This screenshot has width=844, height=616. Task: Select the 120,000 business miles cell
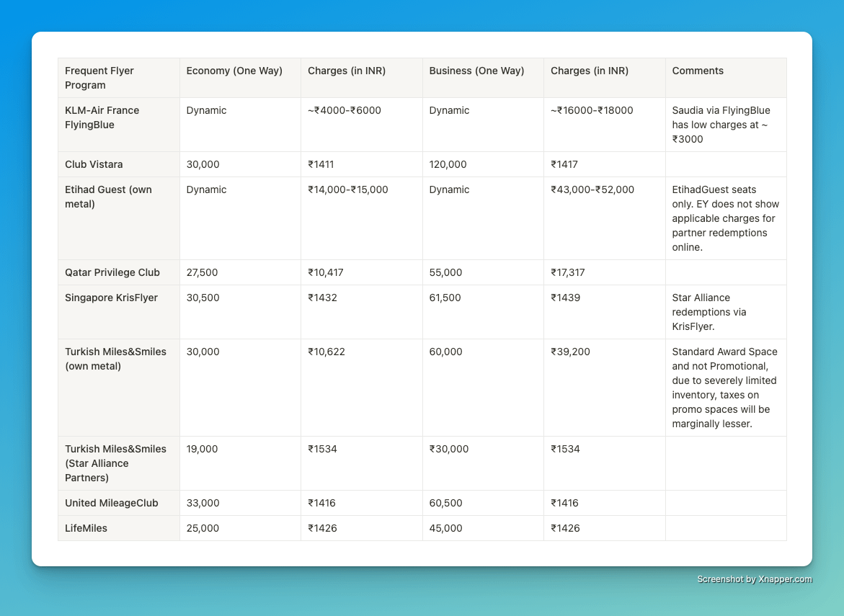[448, 164]
